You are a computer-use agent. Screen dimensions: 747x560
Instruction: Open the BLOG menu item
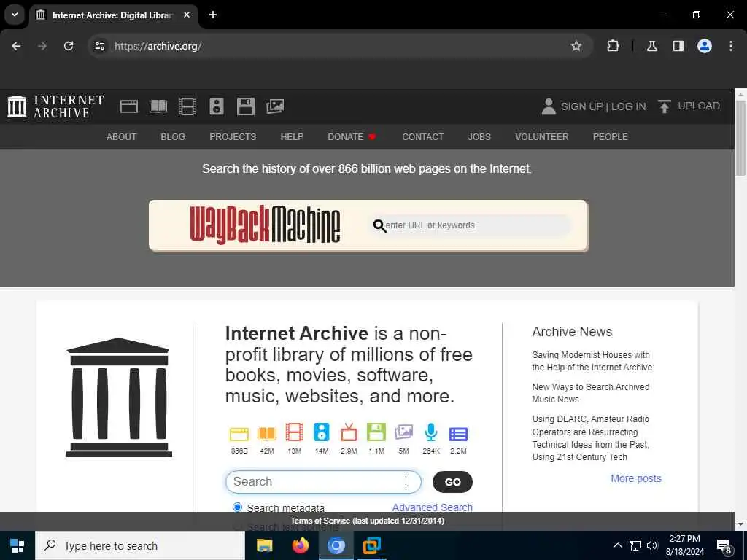[x=173, y=136]
